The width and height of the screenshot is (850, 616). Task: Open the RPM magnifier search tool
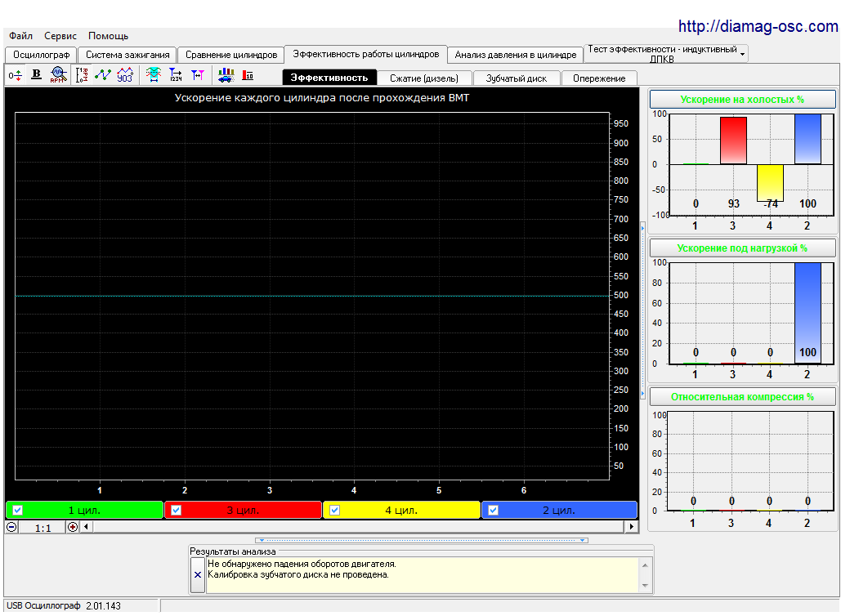[59, 74]
